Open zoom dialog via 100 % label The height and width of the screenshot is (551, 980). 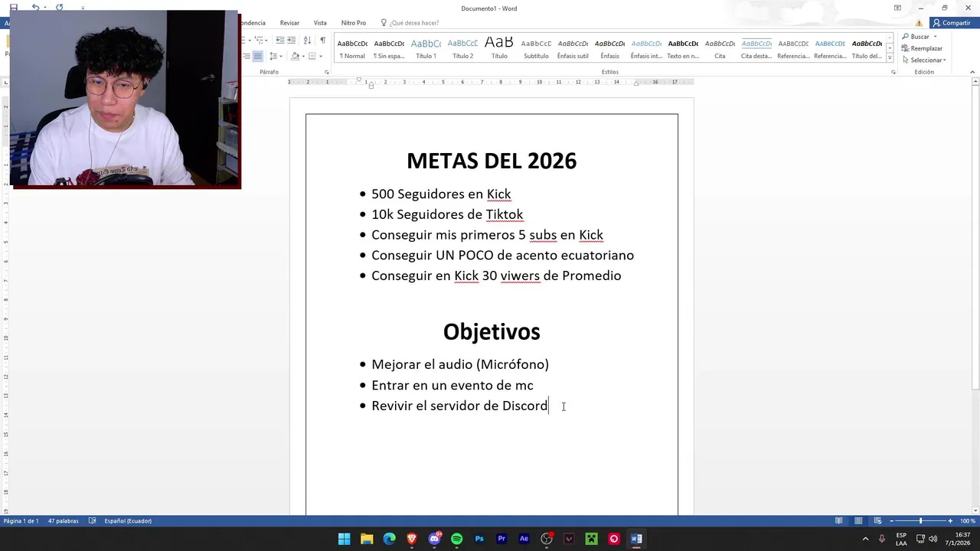click(x=968, y=521)
